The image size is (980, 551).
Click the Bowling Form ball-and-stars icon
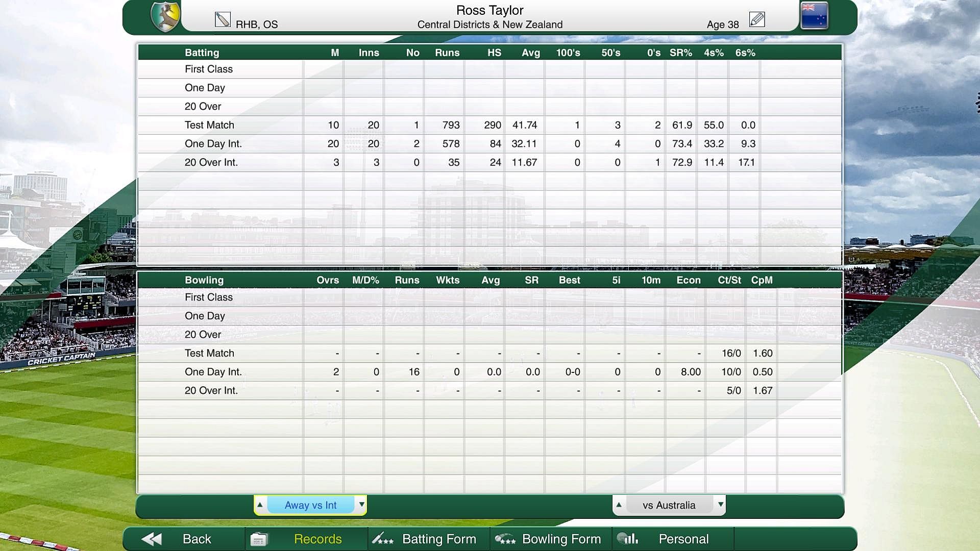505,539
